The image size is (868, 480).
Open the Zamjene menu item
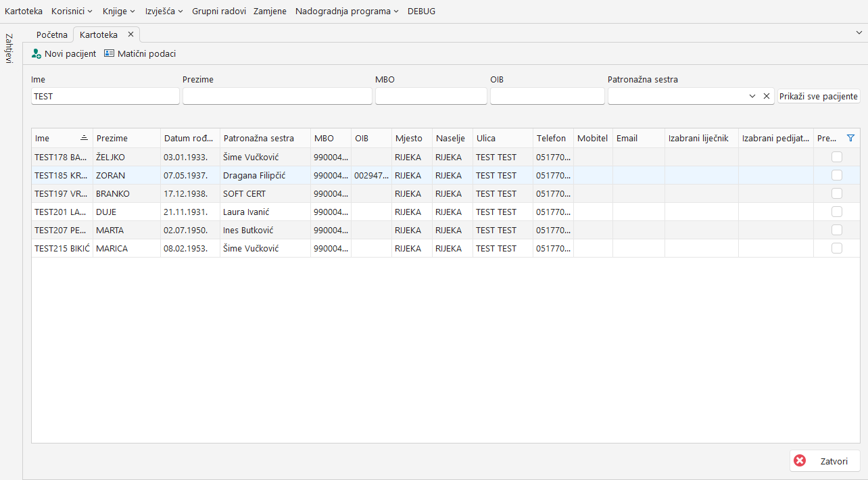pos(270,11)
